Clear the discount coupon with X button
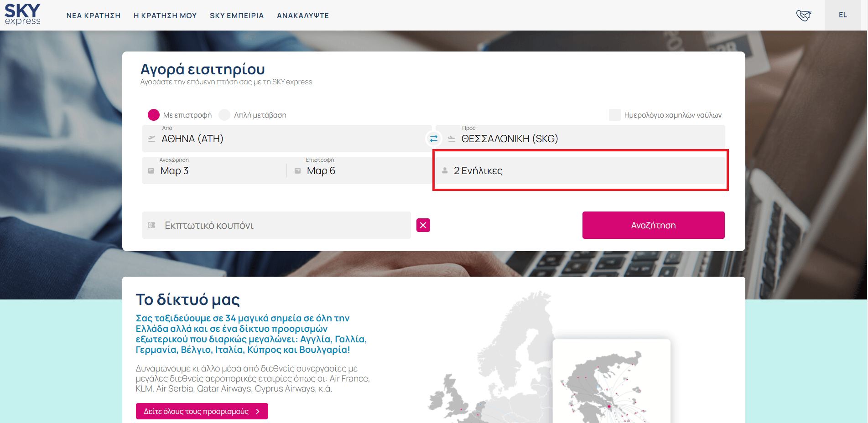Viewport: 868px width, 423px height. pyautogui.click(x=423, y=225)
